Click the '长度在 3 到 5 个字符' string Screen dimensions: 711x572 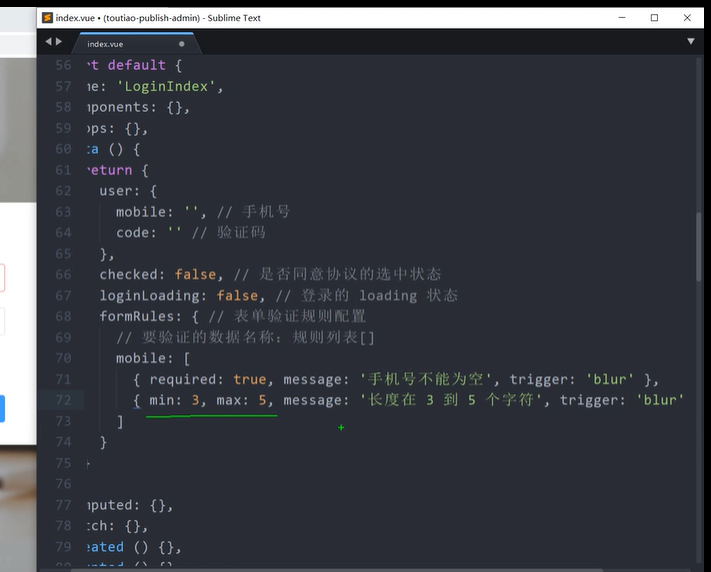pyautogui.click(x=451, y=400)
